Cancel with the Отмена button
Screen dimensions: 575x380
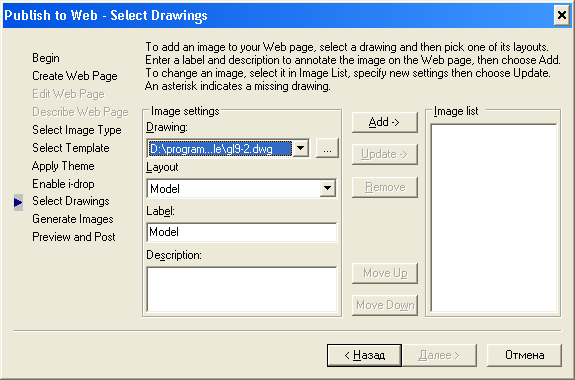coord(524,355)
